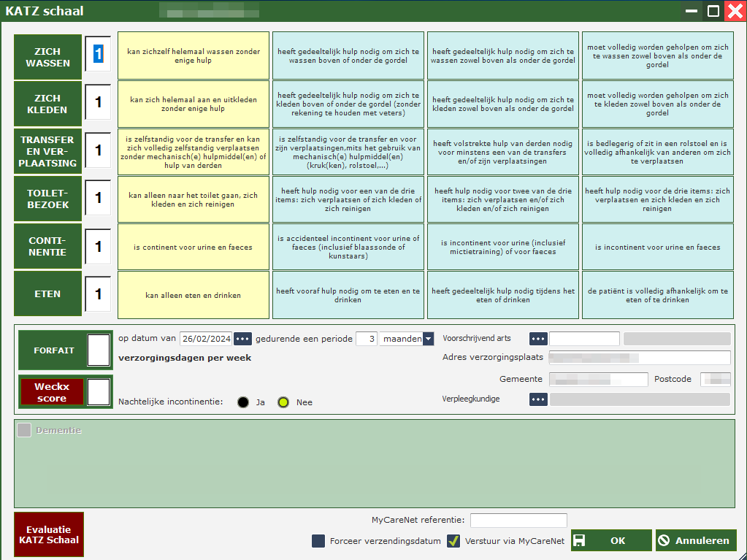Screen dimensions: 747x560
Task: Open the date picker next to 26/02/2024
Action: coord(242,339)
